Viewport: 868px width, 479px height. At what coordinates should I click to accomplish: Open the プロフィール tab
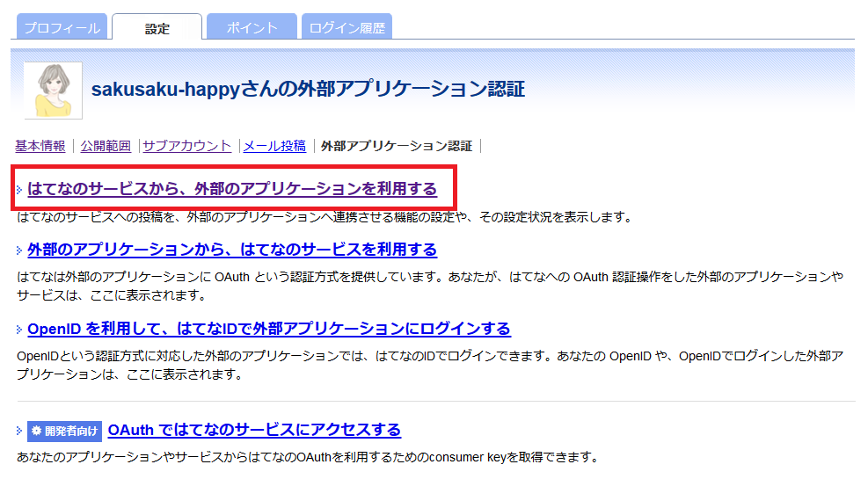click(62, 27)
